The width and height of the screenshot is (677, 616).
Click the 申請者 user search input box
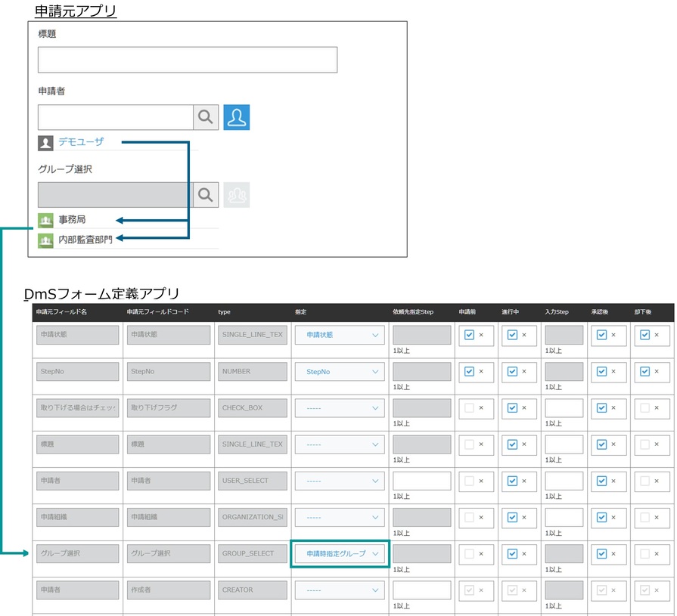click(114, 117)
